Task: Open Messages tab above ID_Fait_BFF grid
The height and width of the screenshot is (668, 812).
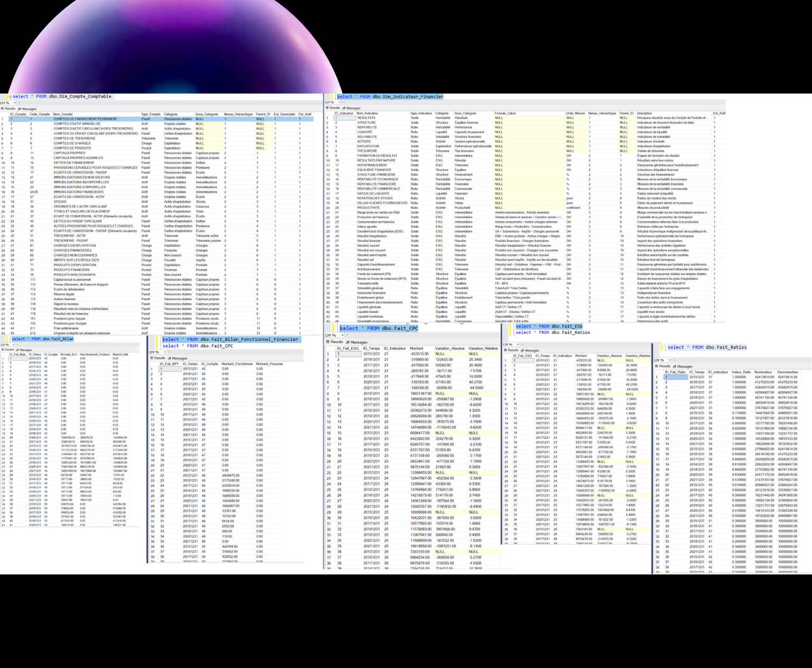Action: 178,358
